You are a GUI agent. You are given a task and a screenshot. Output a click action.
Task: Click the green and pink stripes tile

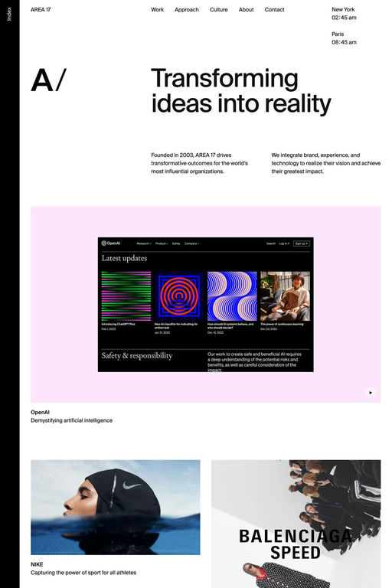126,296
